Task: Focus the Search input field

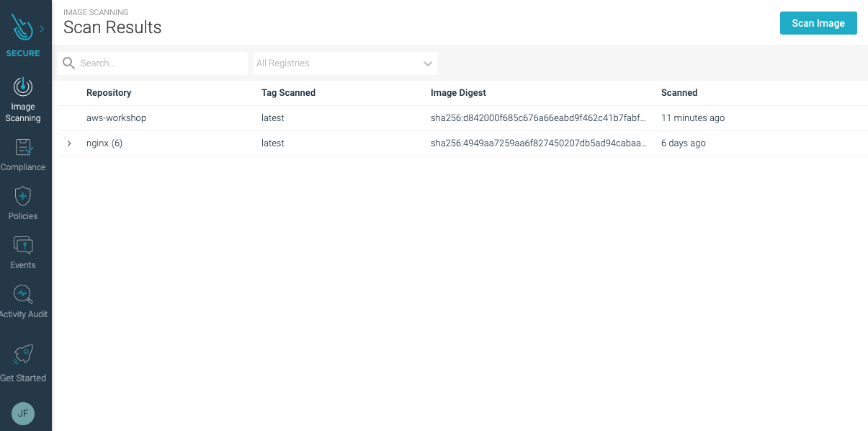Action: (x=153, y=63)
